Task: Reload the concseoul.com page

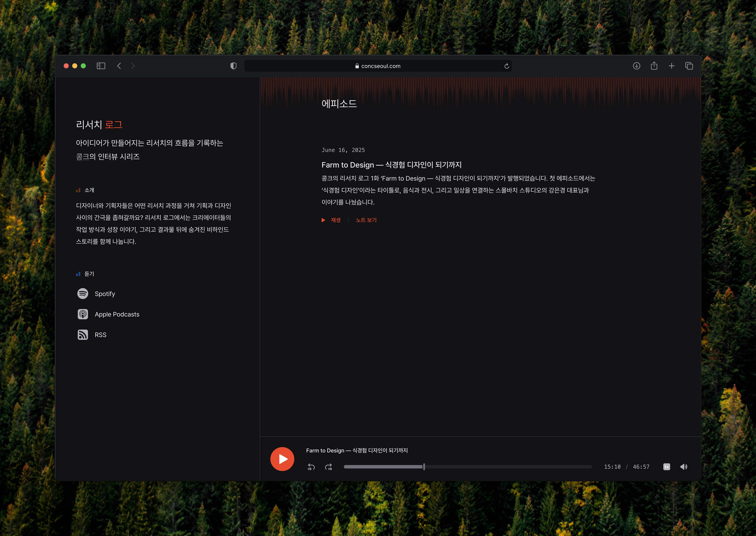Action: [x=507, y=66]
